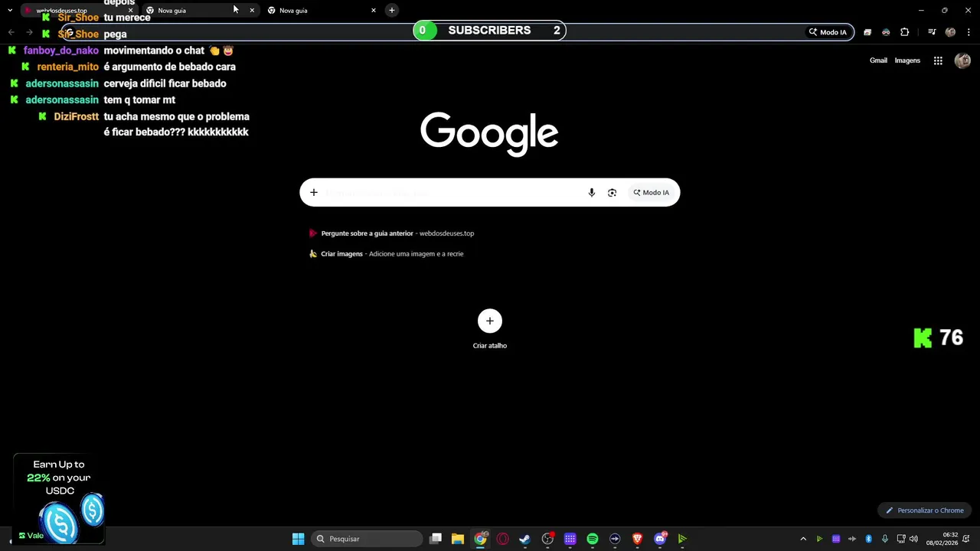980x551 pixels.
Task: Close the third Nova guia tab
Action: tap(374, 11)
